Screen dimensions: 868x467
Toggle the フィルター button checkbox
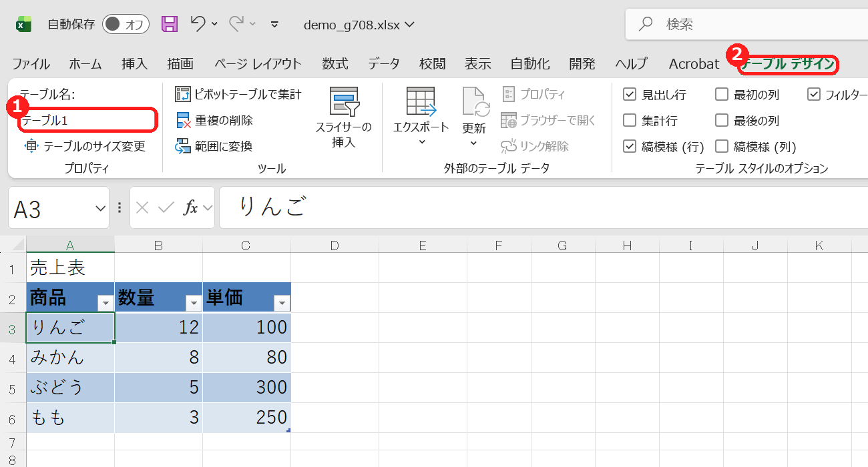[814, 95]
